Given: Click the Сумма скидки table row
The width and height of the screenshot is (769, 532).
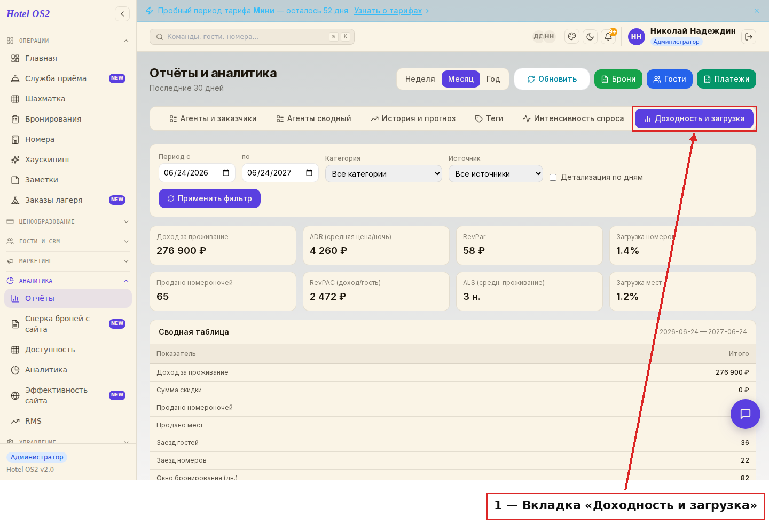Looking at the screenshot, I should (x=453, y=390).
